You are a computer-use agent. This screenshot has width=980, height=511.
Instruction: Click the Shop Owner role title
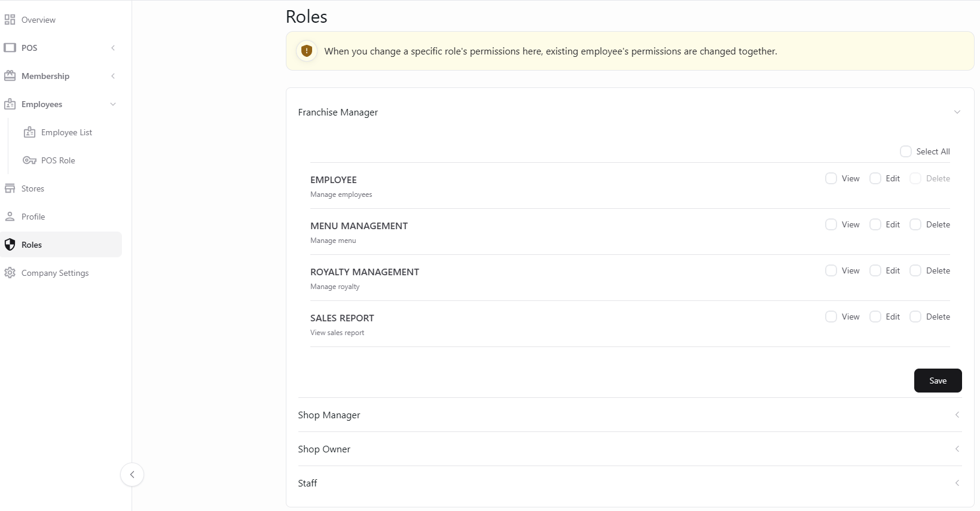324,449
